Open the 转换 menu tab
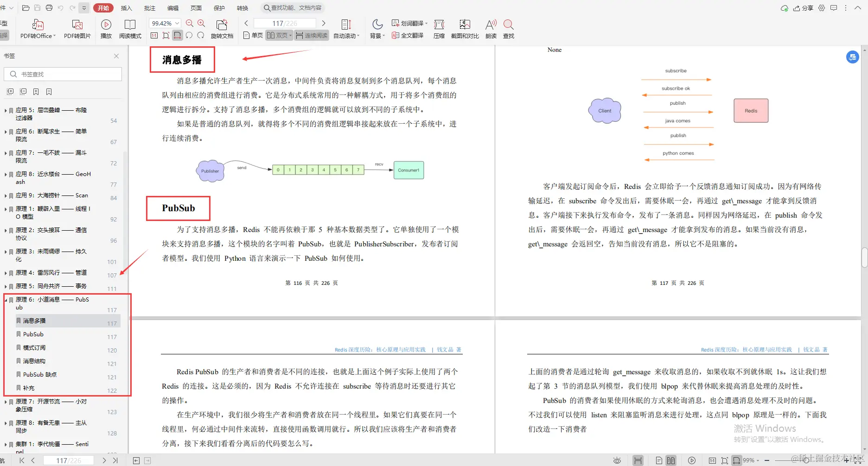This screenshot has height=466, width=868. 242,7
